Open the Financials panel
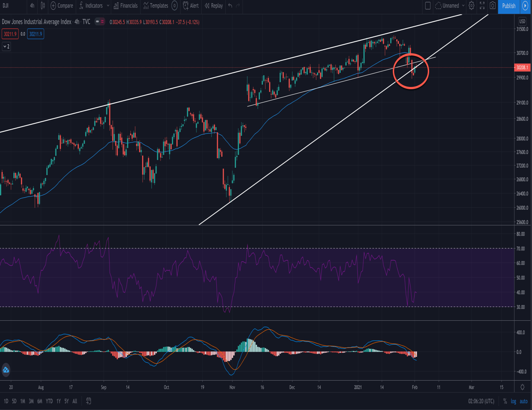The width and height of the screenshot is (532, 410). 125,6
